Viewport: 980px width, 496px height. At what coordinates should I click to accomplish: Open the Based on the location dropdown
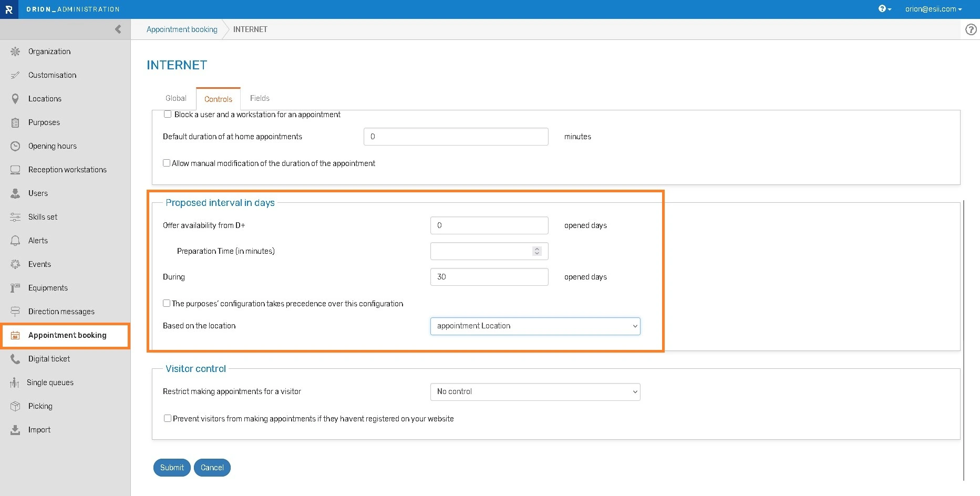535,326
